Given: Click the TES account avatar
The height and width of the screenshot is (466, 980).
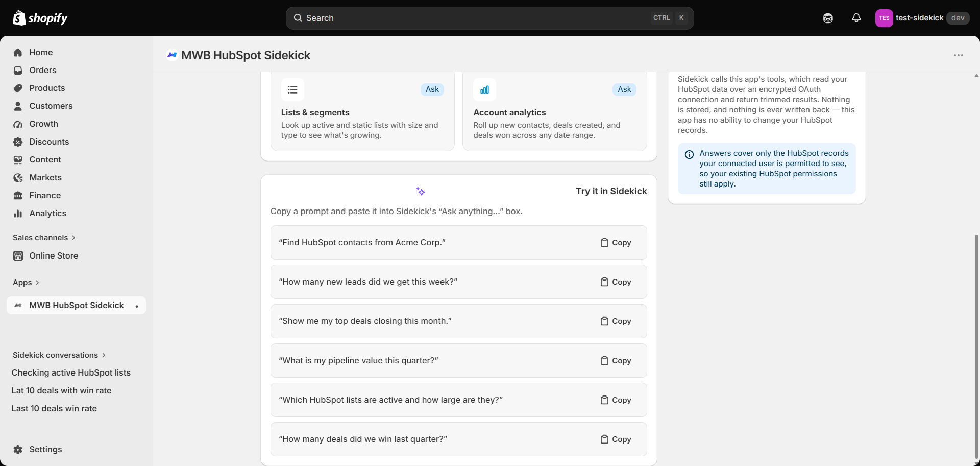Looking at the screenshot, I should (884, 18).
